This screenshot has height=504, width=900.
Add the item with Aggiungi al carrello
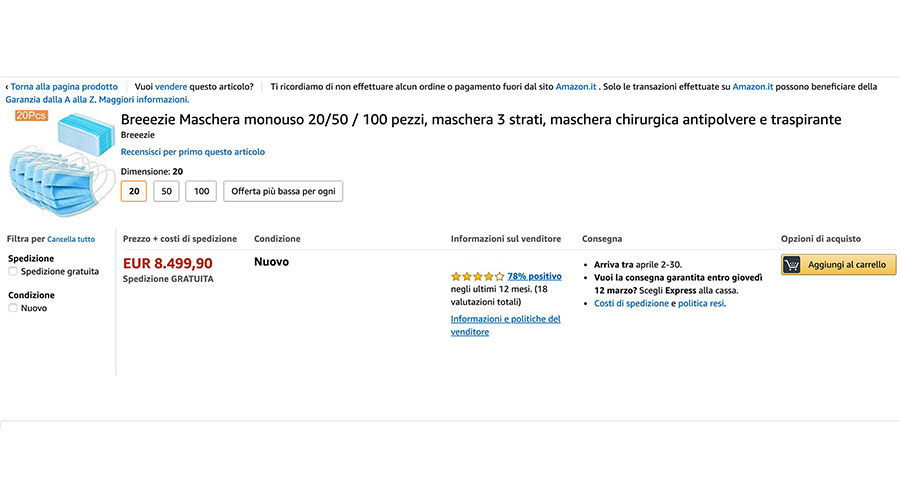[x=839, y=265]
